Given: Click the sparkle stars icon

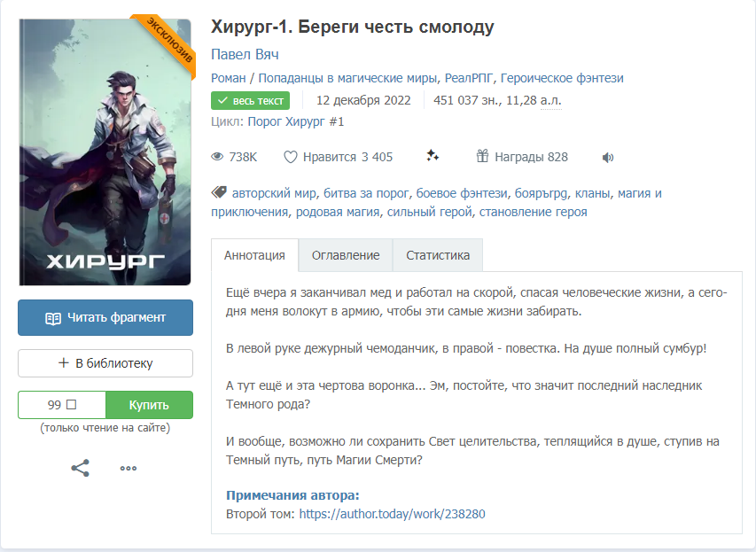Looking at the screenshot, I should [x=433, y=156].
